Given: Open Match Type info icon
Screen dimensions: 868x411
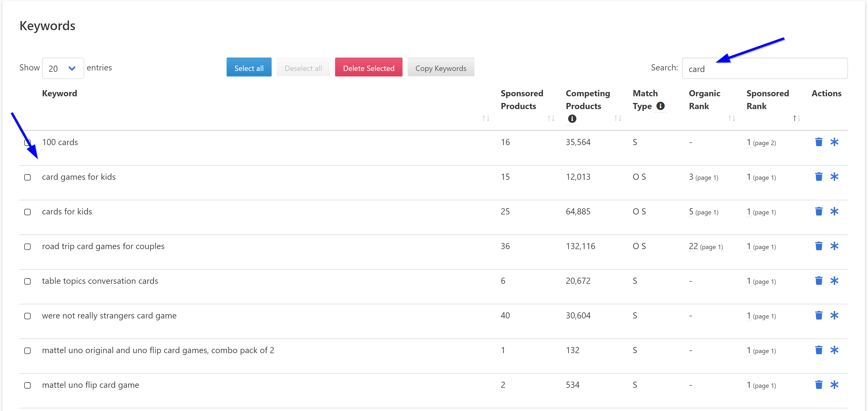Looking at the screenshot, I should coord(660,106).
